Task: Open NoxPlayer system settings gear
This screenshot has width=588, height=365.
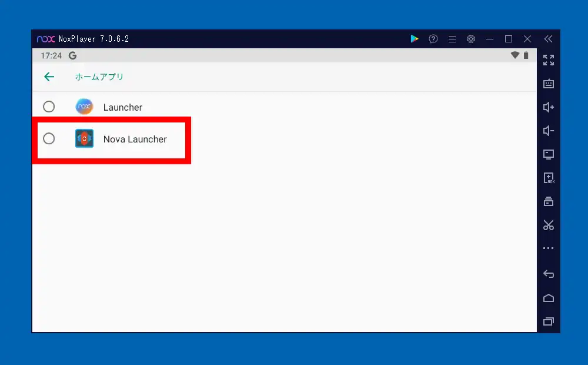Action: (471, 39)
